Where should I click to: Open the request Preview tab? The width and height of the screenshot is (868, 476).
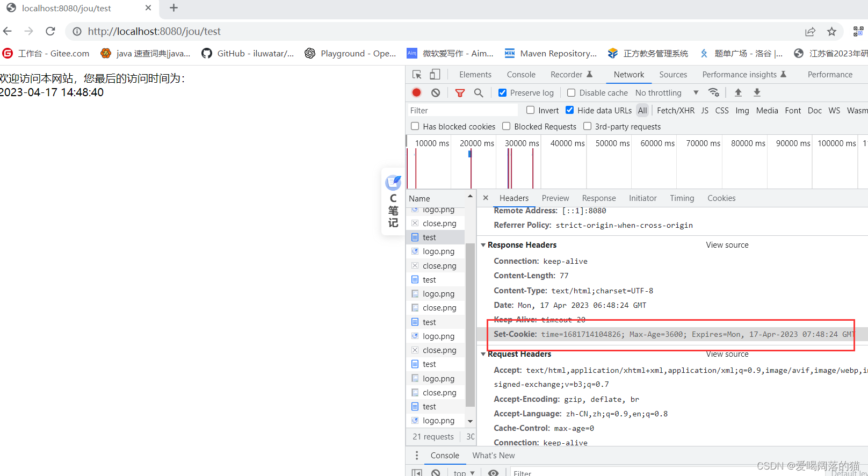(x=555, y=198)
